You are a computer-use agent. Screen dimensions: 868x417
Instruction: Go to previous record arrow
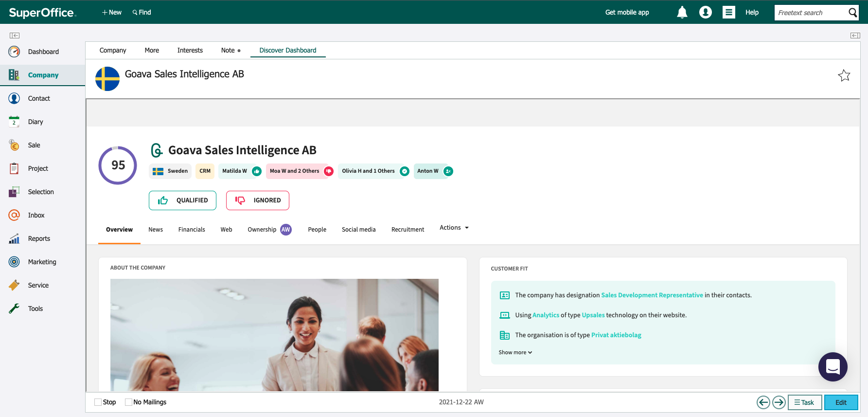click(x=763, y=402)
